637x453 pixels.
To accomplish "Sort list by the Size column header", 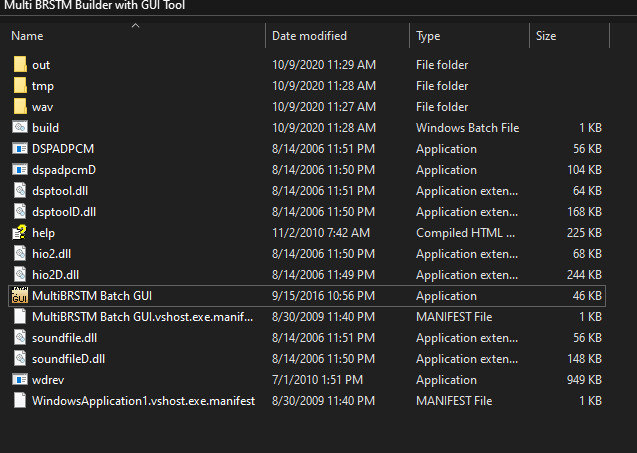I will coord(546,36).
